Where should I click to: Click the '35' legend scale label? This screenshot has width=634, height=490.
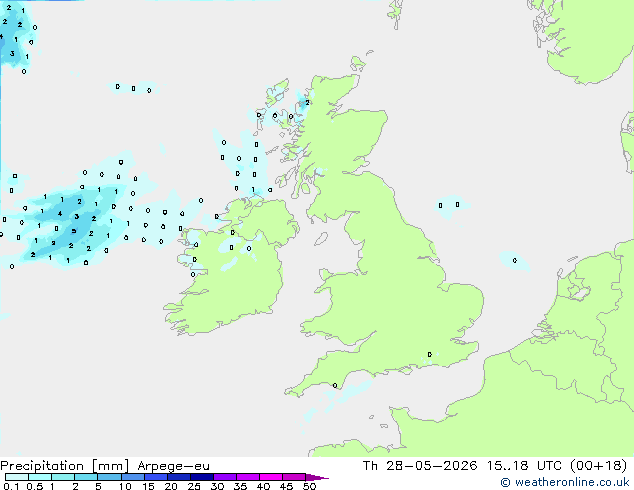[x=240, y=486]
